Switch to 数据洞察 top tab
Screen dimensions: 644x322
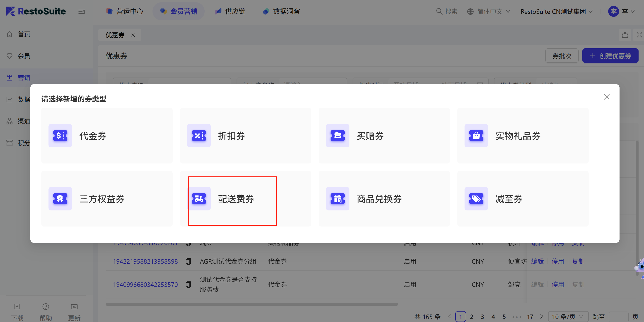pos(281,11)
